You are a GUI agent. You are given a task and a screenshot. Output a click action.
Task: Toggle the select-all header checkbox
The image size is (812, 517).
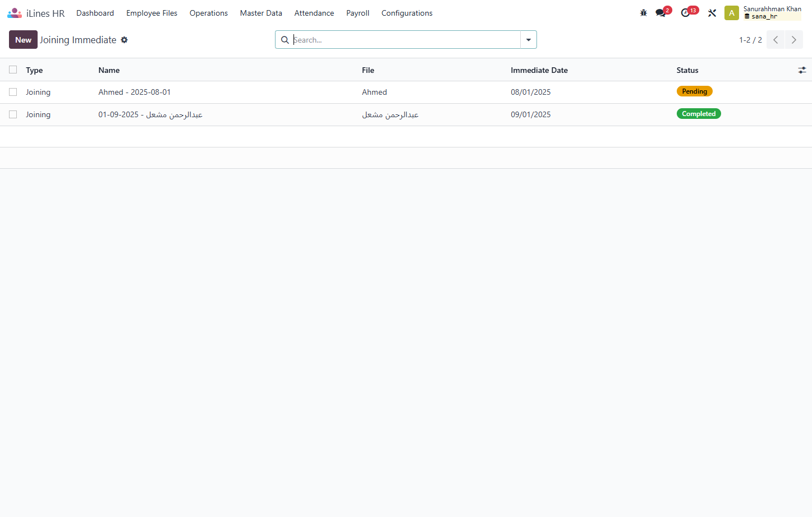[13, 70]
